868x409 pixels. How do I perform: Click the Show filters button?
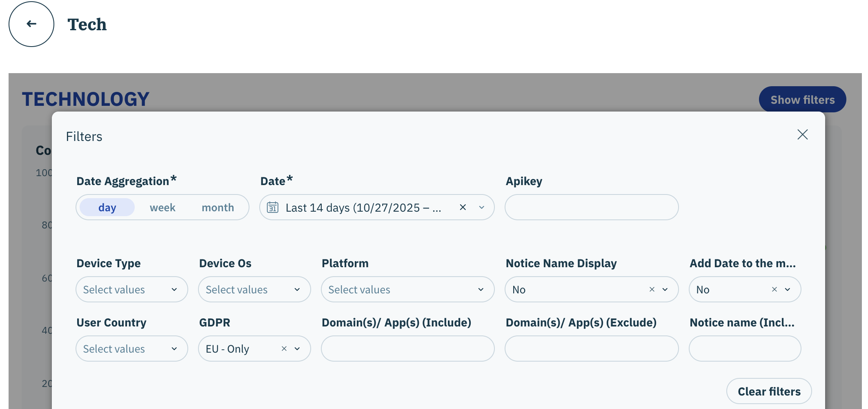tap(802, 100)
